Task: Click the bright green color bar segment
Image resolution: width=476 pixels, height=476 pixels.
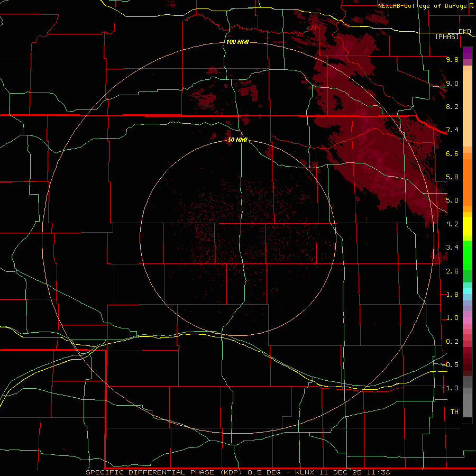Action: (x=467, y=255)
